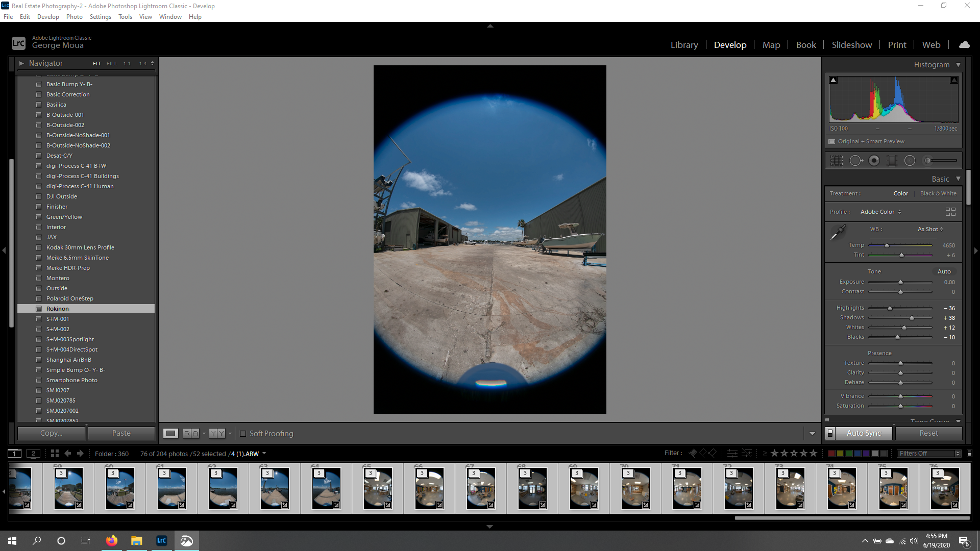This screenshot has width=980, height=551.
Task: Open the As Shot white balance dropdown
Action: pos(930,229)
